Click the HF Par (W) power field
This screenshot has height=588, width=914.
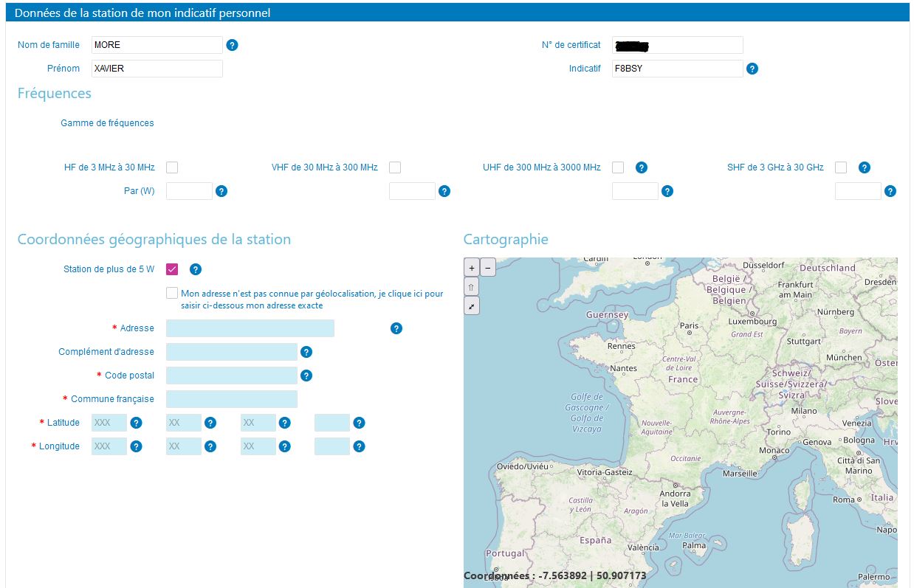pos(189,191)
